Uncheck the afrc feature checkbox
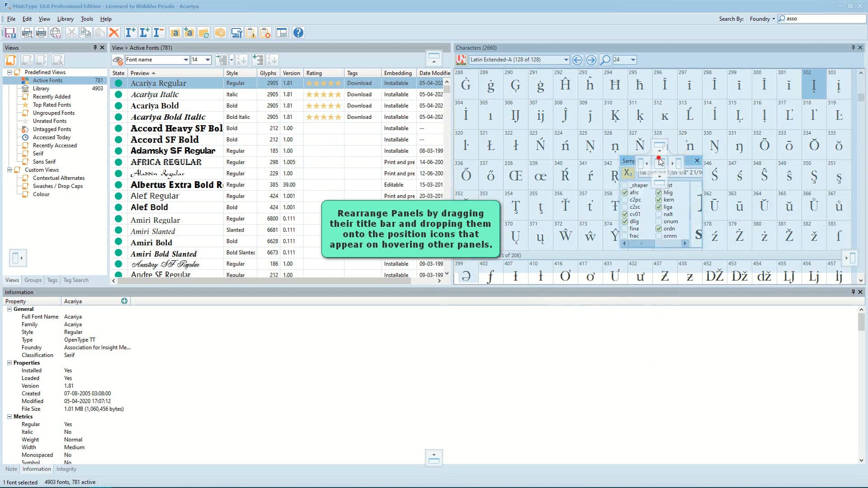Viewport: 868px width, 488px height. point(625,192)
